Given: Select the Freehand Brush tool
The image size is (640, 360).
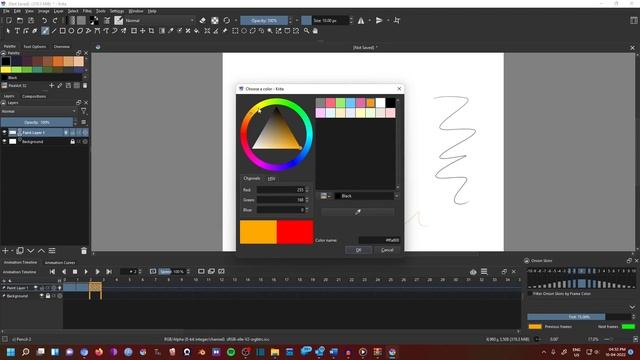Looking at the screenshot, I should (45, 31).
